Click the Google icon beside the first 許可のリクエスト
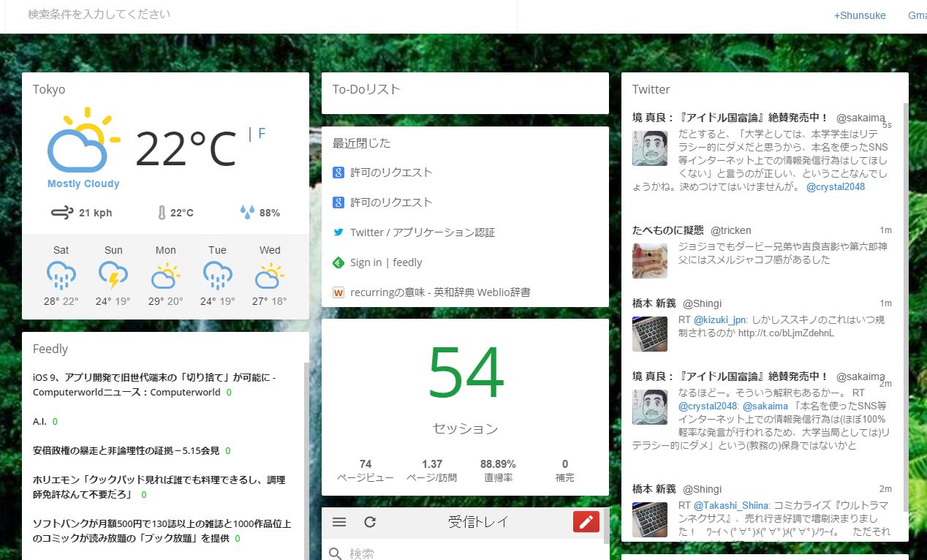This screenshot has height=560, width=927. (x=338, y=173)
